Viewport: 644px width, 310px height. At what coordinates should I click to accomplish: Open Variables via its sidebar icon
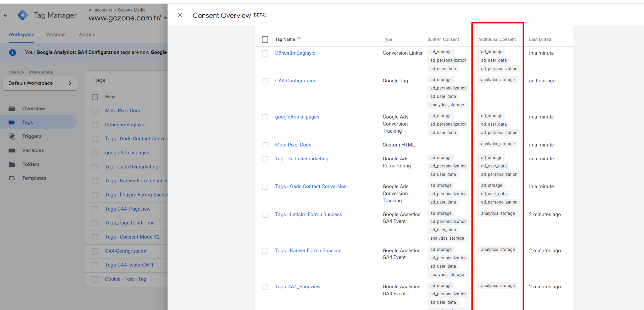[x=12, y=150]
